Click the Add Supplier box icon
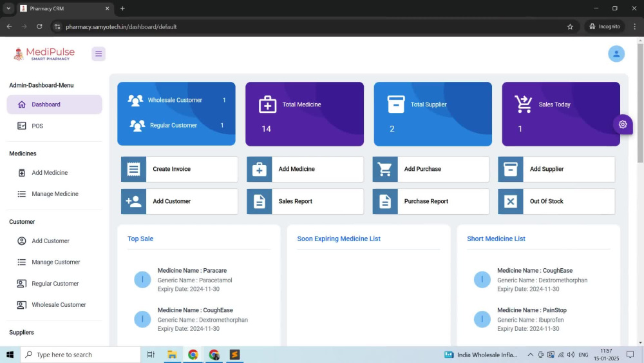Screen dimensions: 644x363 [x=511, y=169]
